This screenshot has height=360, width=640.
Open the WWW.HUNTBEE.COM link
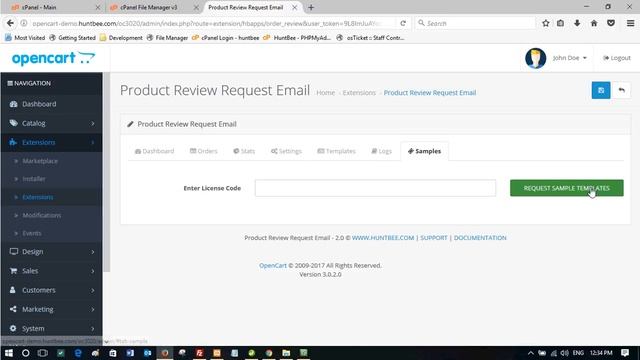tap(383, 238)
